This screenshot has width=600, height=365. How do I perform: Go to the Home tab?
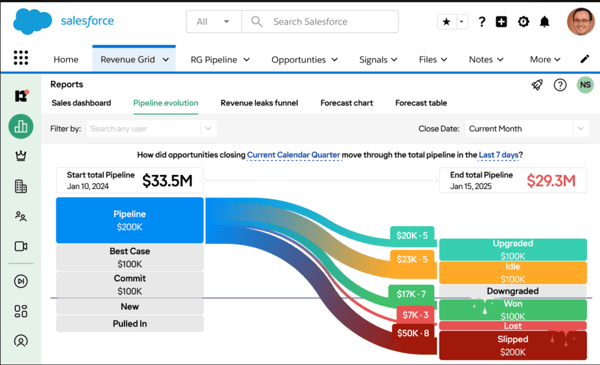(x=66, y=60)
